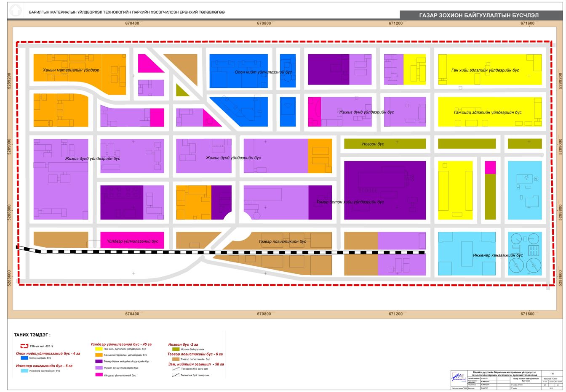Click the company logo in the title block
The height and width of the screenshot is (392, 566).
coord(460,377)
